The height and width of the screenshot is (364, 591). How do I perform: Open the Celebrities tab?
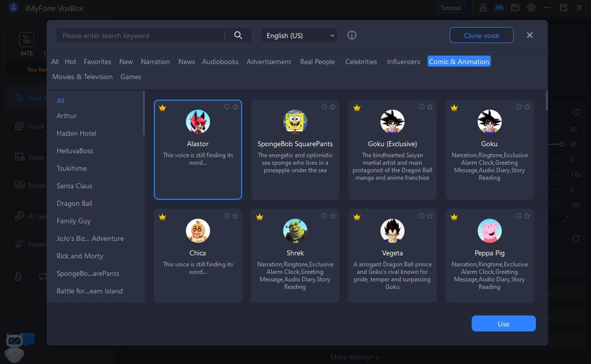point(361,62)
